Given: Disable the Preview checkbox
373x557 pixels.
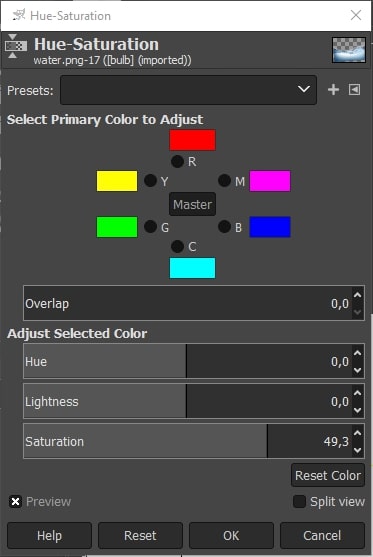Looking at the screenshot, I should [x=15, y=502].
